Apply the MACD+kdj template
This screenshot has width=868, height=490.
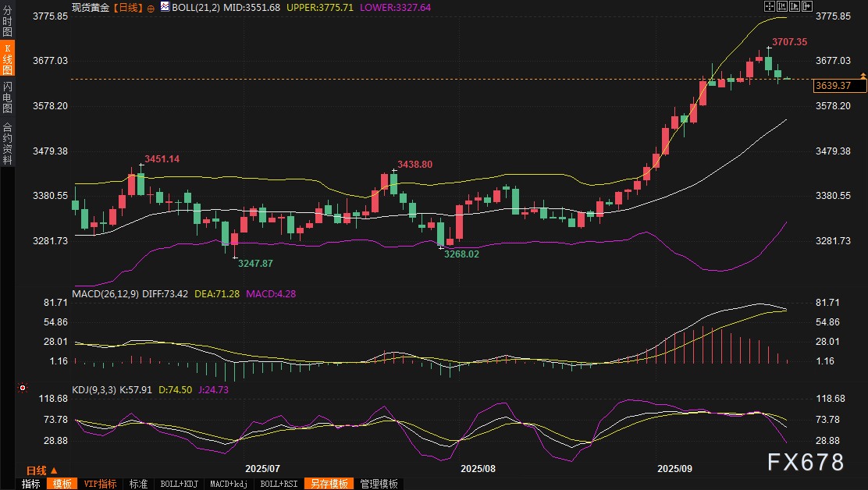click(x=229, y=484)
